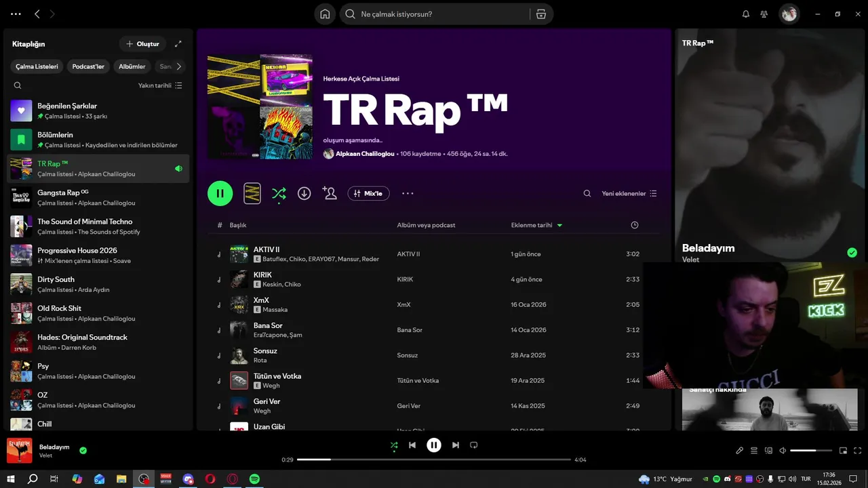Invite collaborators to the playlist
868x488 pixels.
click(x=330, y=193)
